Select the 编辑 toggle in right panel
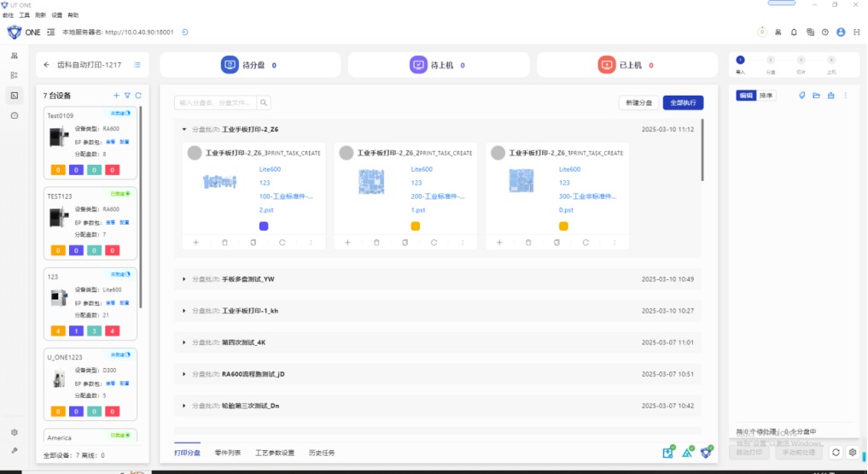This screenshot has width=868, height=474. (746, 96)
